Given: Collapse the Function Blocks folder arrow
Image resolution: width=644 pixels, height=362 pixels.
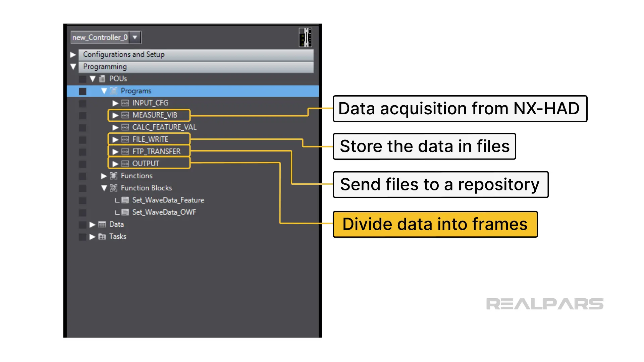Looking at the screenshot, I should 104,188.
